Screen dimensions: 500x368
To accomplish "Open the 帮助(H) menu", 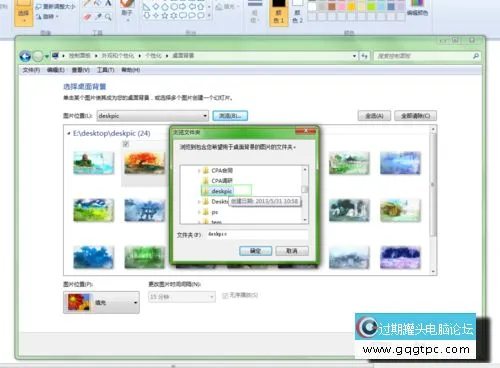I will pos(130,70).
